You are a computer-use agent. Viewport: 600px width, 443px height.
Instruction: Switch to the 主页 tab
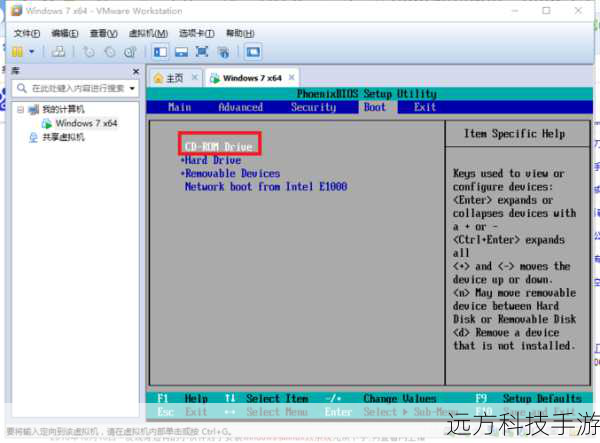point(174,78)
